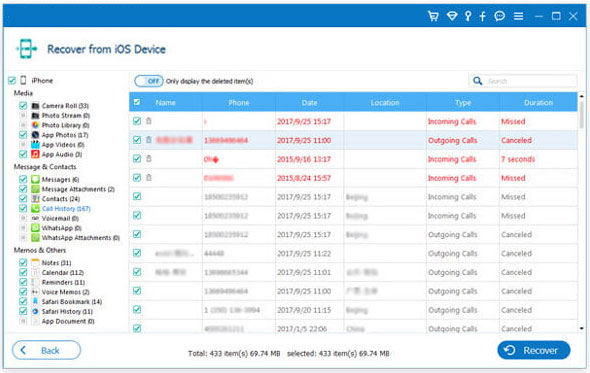The height and width of the screenshot is (373, 590).
Task: Uncheck the Contacts checkbox
Action: click(23, 199)
